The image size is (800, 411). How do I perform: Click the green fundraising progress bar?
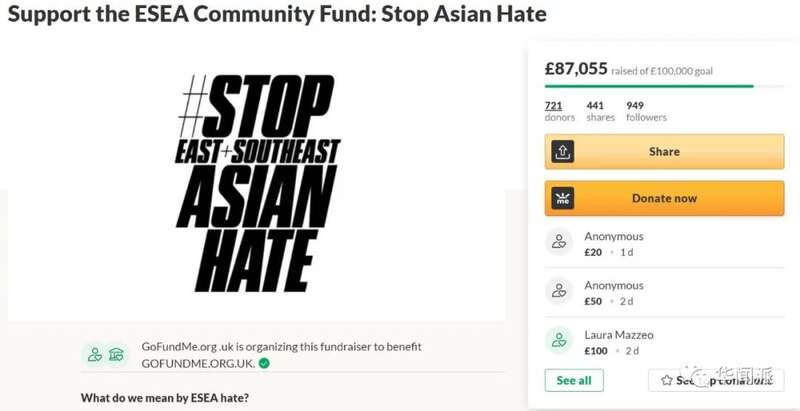point(649,86)
